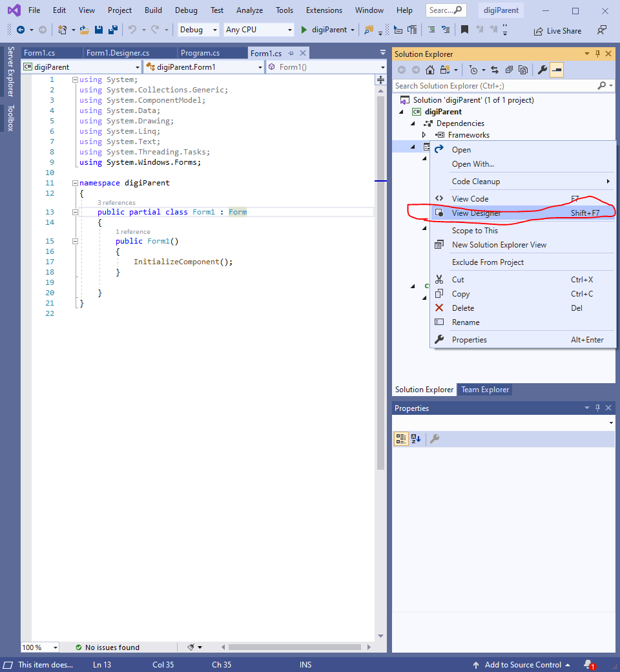
Task: Open Code Cleanup submenu
Action: click(x=522, y=182)
